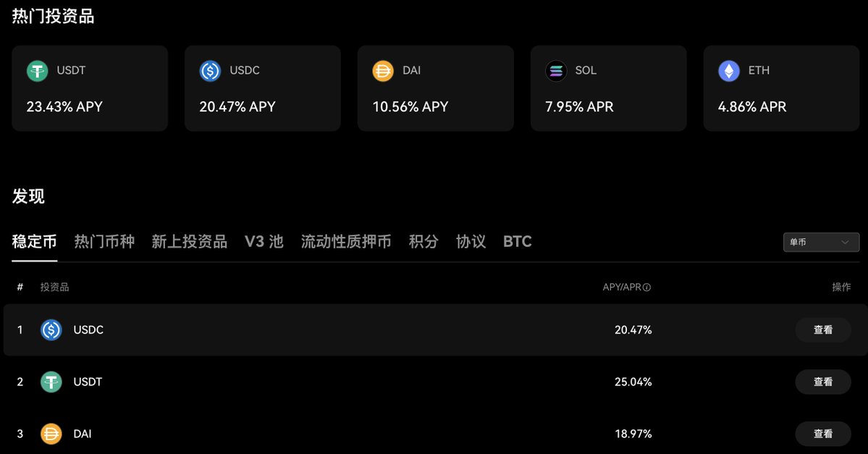
Task: Open the 新上投资品 tab
Action: 190,242
